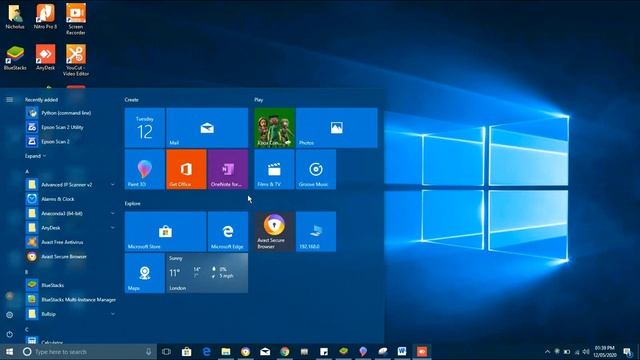The width and height of the screenshot is (640, 360).
Task: Select the Nicholus desktop folder icon
Action: 15,16
